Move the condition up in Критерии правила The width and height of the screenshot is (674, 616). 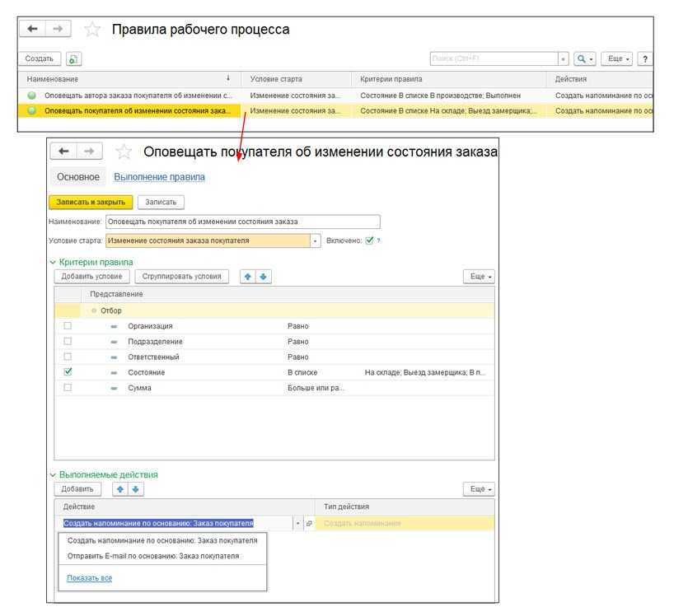pos(247,277)
